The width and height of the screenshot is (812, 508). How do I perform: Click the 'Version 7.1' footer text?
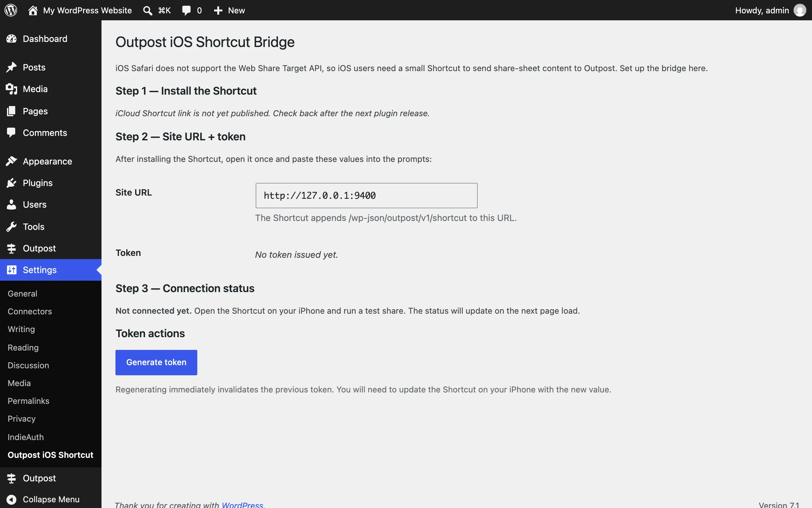click(x=779, y=504)
